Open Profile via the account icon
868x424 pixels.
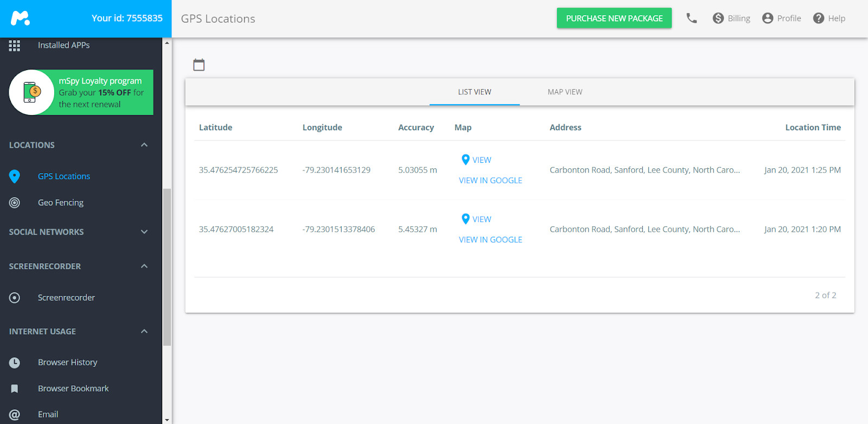coord(768,18)
